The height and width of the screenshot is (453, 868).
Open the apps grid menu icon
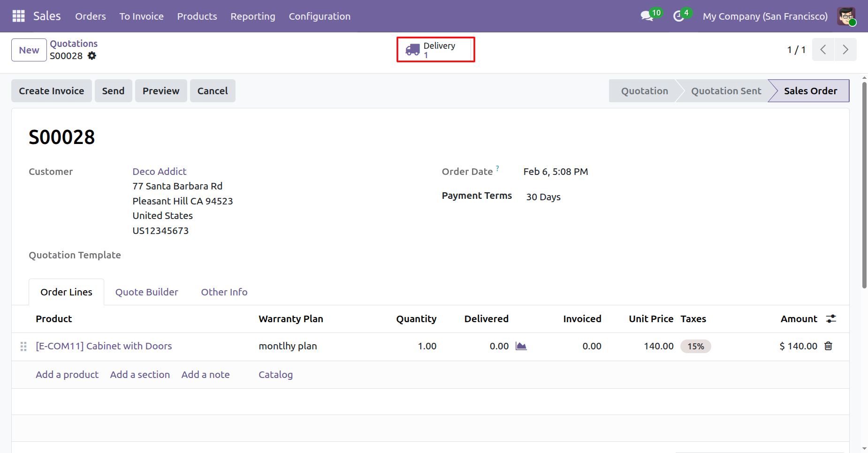click(x=18, y=16)
